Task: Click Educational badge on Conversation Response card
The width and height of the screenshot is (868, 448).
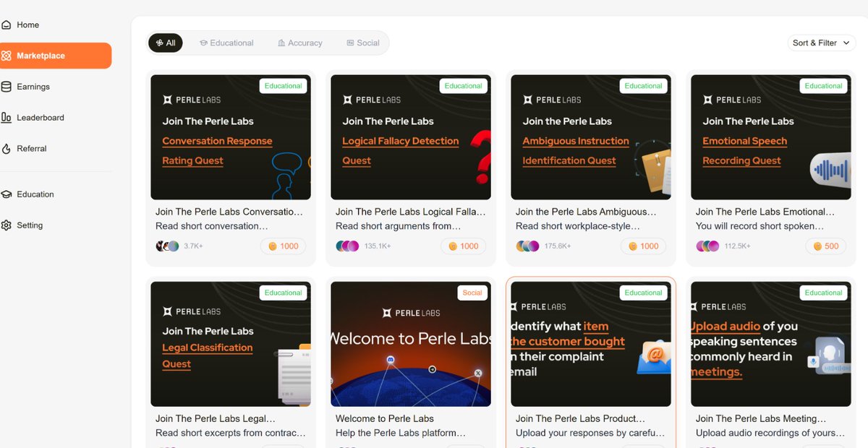Action: [283, 86]
